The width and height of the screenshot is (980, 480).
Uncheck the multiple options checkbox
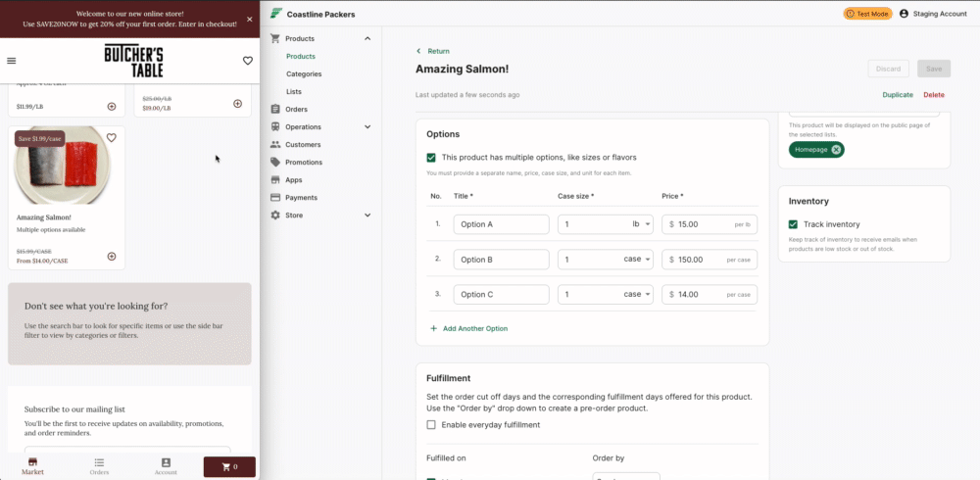tap(431, 157)
